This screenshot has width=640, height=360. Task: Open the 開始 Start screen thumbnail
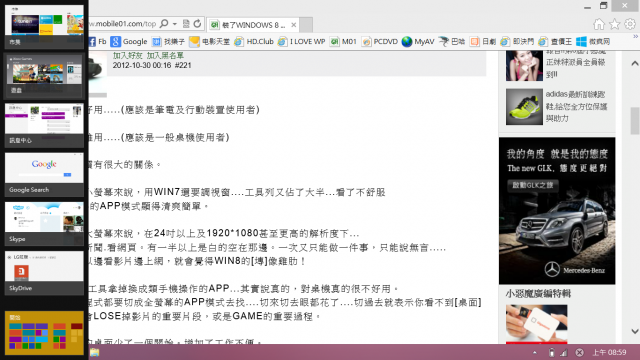coord(44,333)
